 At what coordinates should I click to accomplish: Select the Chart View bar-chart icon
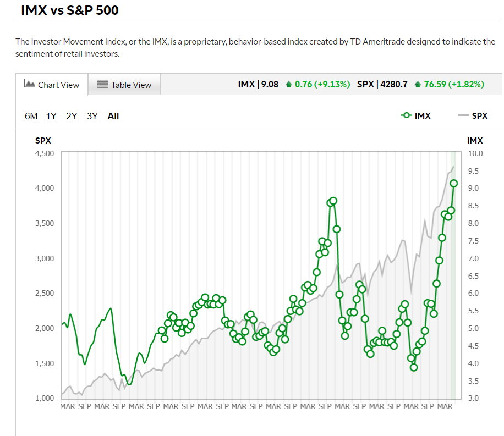29,84
